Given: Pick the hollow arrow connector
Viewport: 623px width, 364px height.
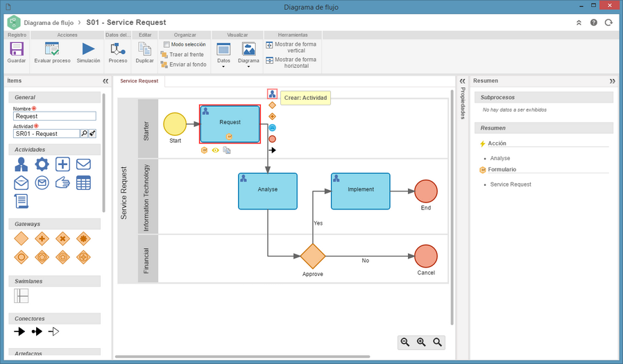Looking at the screenshot, I should pyautogui.click(x=53, y=331).
